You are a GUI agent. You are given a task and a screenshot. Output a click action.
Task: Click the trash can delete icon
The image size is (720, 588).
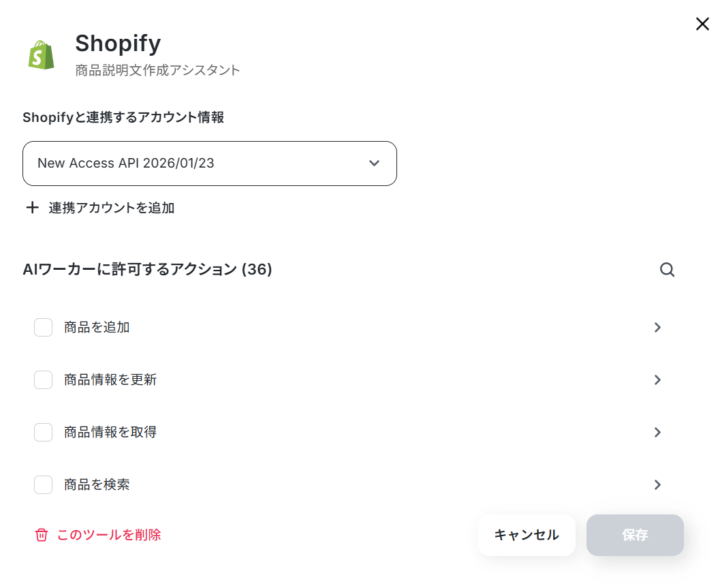[42, 535]
